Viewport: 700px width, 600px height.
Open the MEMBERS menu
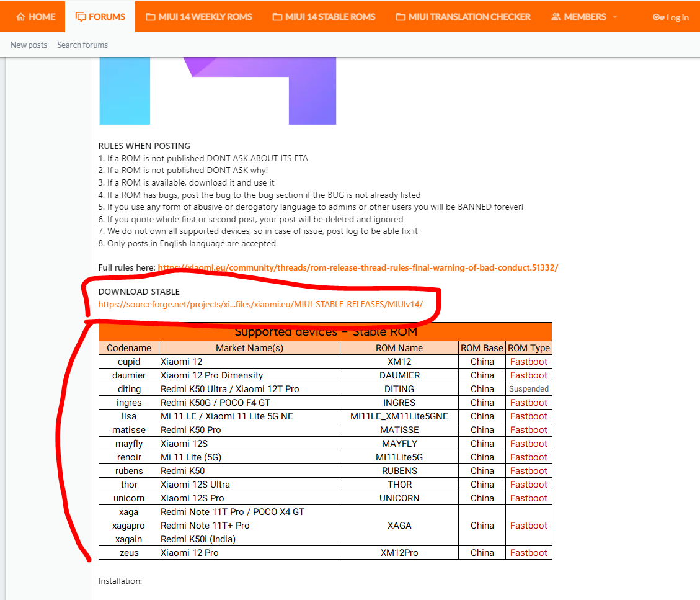(x=579, y=17)
